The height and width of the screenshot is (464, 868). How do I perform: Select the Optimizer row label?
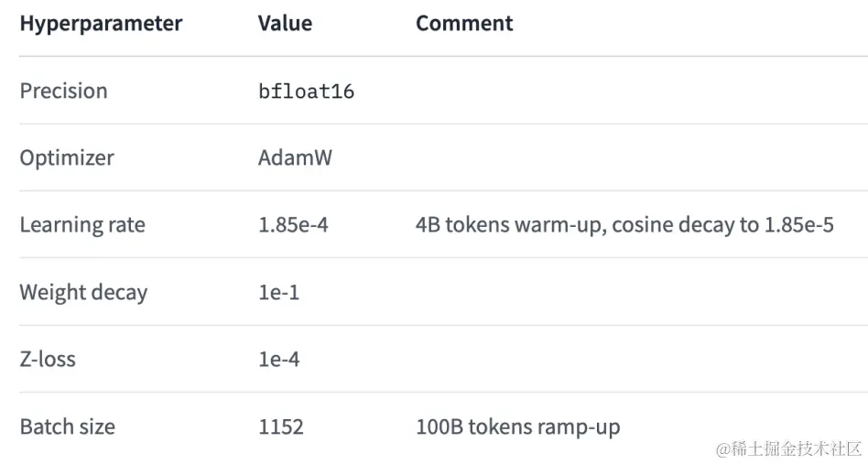click(x=67, y=158)
